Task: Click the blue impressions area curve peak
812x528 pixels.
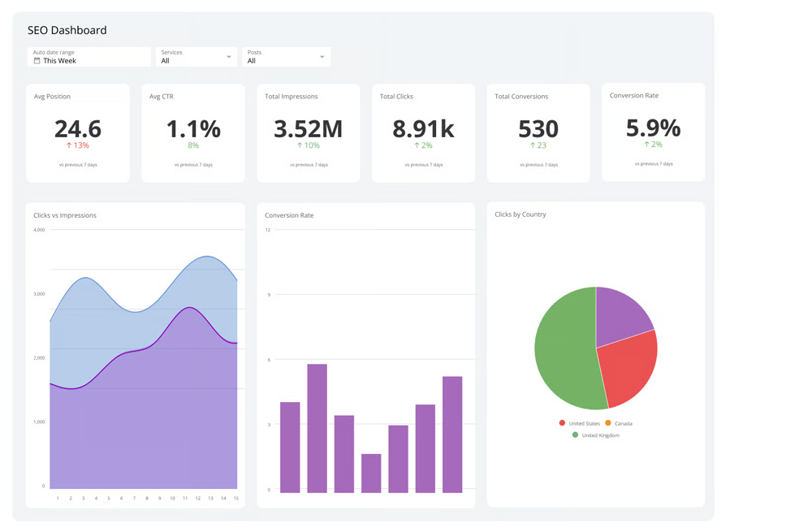Action: point(207,257)
